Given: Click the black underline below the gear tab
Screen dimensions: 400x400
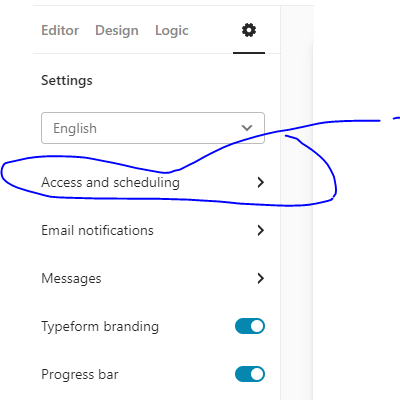Looking at the screenshot, I should 249,53.
